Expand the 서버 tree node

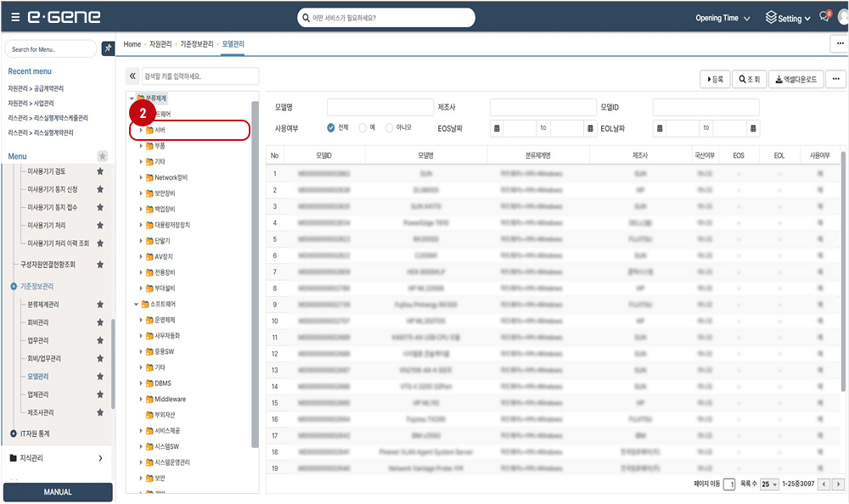[x=141, y=130]
